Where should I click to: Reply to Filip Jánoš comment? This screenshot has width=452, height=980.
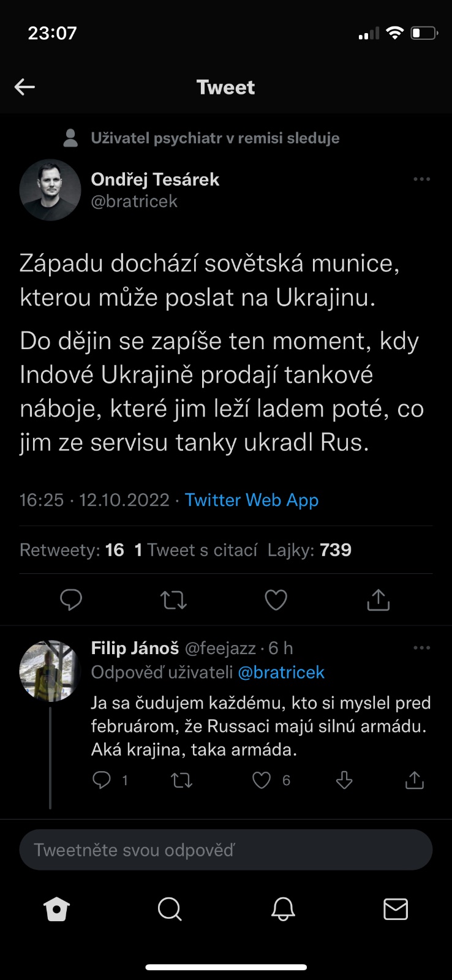102,780
